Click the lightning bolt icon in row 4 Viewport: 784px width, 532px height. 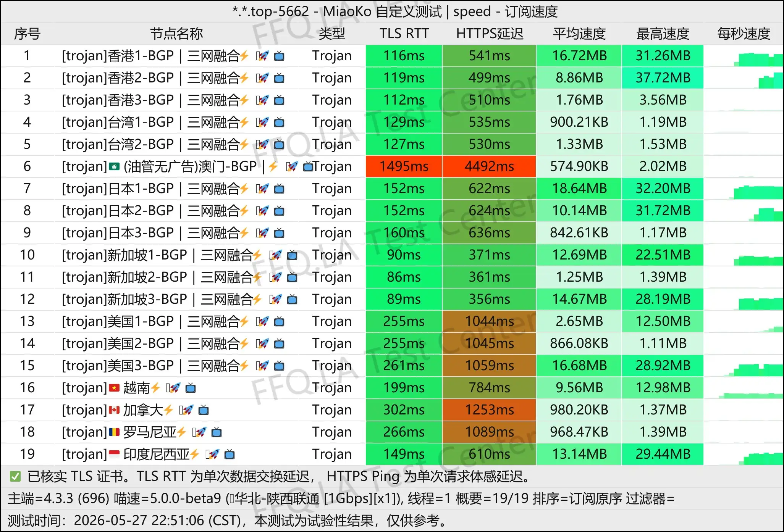click(244, 123)
